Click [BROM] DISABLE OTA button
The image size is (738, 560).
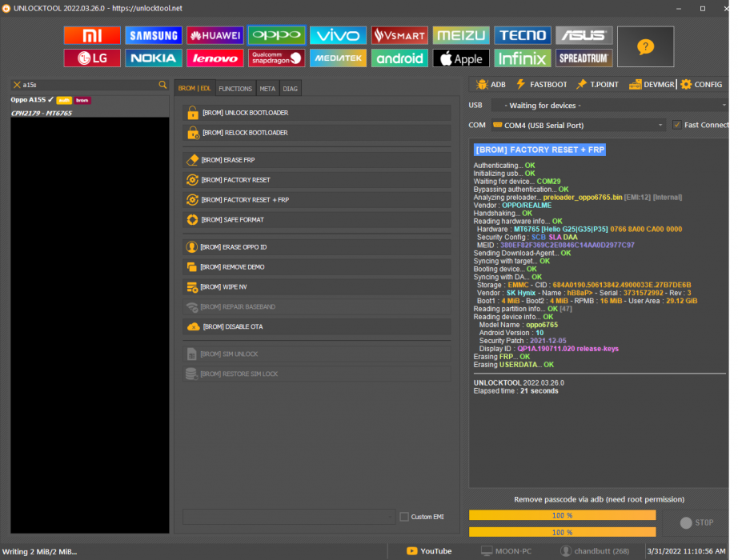pos(317,326)
